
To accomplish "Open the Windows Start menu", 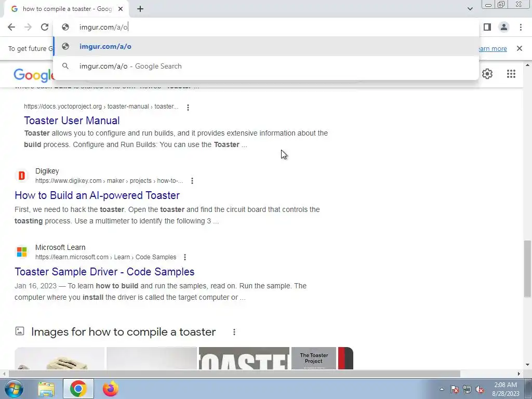I will tap(14, 389).
